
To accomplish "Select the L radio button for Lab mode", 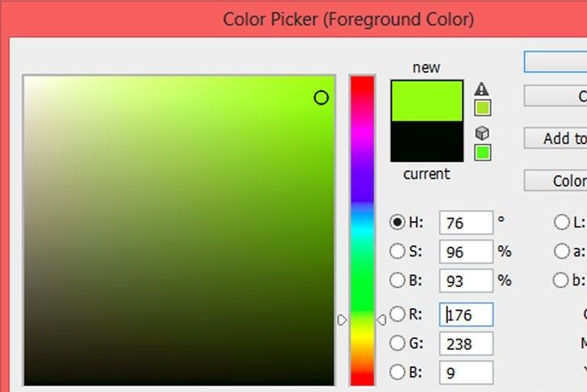I will pos(561,223).
